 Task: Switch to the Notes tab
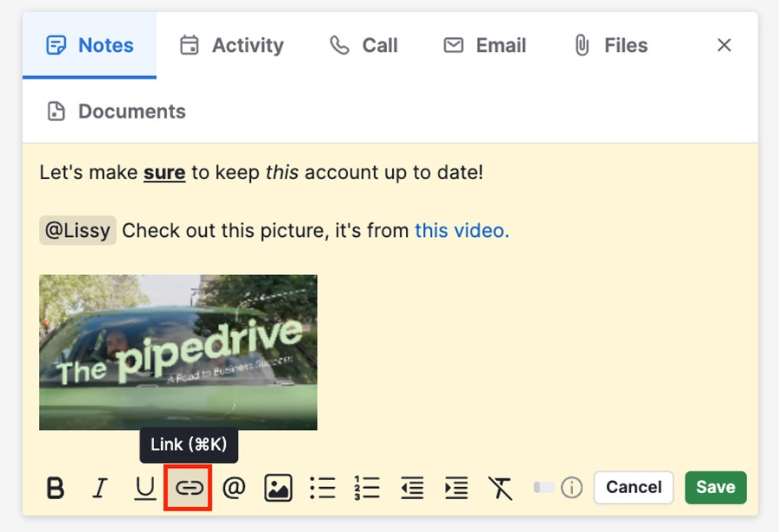point(89,45)
